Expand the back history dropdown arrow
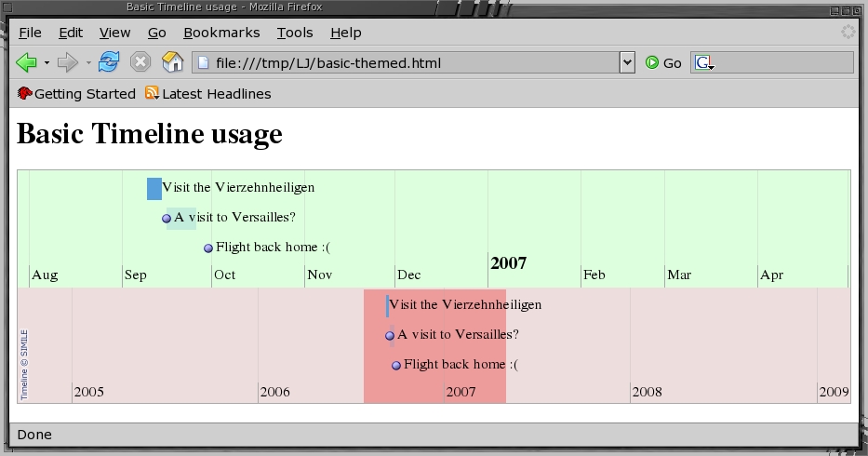 pyautogui.click(x=47, y=63)
